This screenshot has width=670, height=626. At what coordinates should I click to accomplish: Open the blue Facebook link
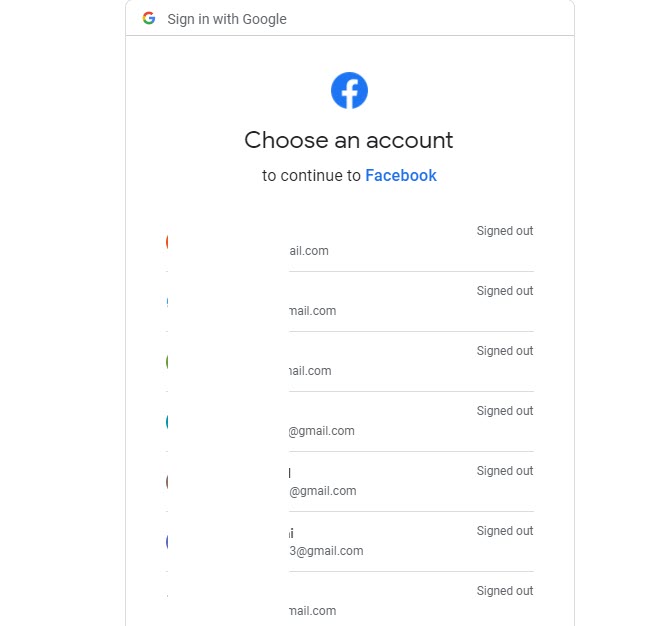(401, 176)
